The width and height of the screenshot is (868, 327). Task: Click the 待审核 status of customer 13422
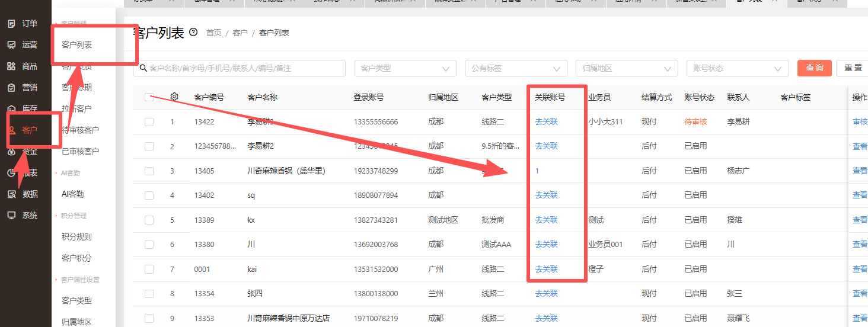[696, 122]
